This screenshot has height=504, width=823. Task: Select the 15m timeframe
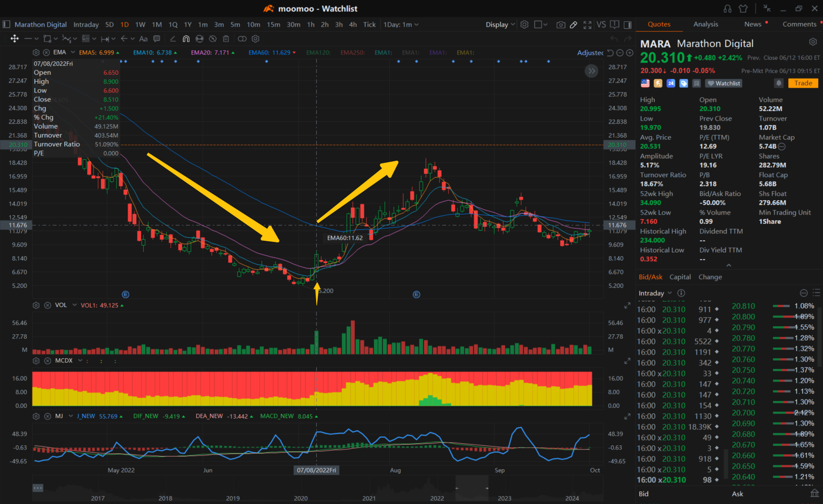click(273, 25)
